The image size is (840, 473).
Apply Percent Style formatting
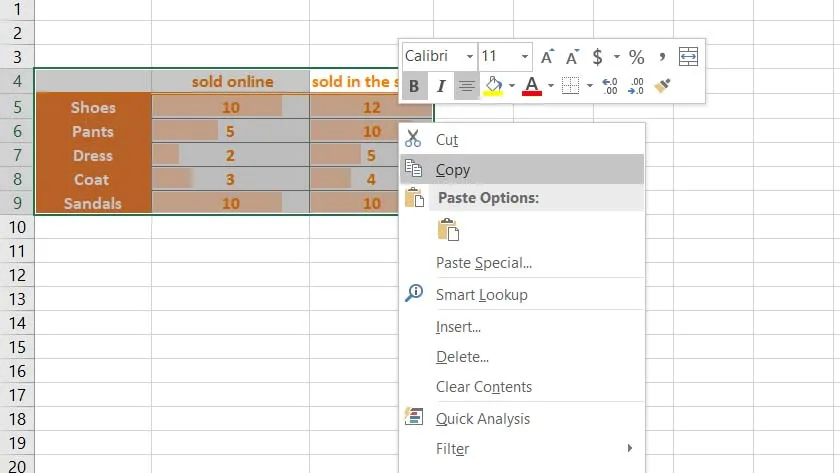pyautogui.click(x=636, y=56)
